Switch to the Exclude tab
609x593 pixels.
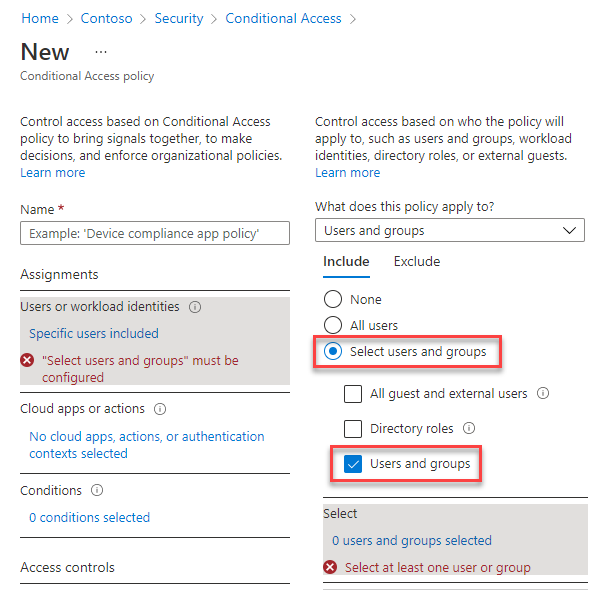click(416, 262)
